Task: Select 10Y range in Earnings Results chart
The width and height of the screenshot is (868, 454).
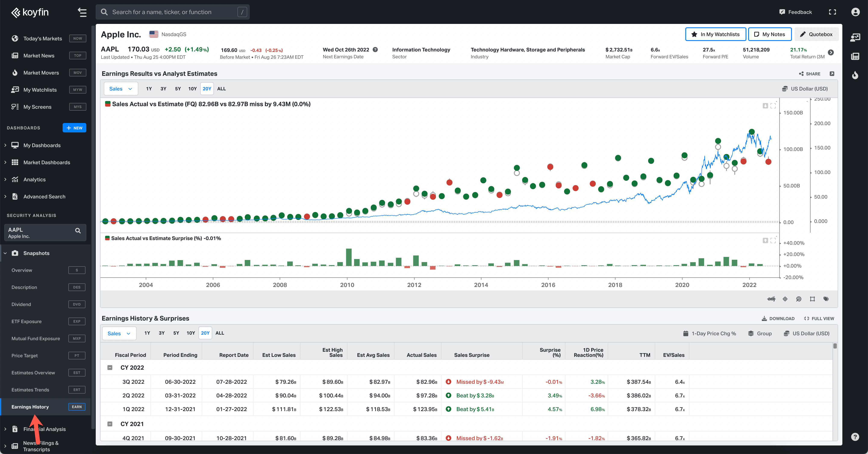Action: pos(192,89)
